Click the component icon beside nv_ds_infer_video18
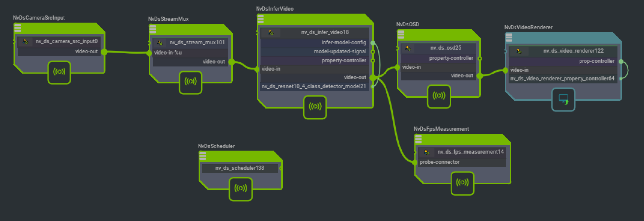The height and width of the screenshot is (221, 644). coord(271,33)
